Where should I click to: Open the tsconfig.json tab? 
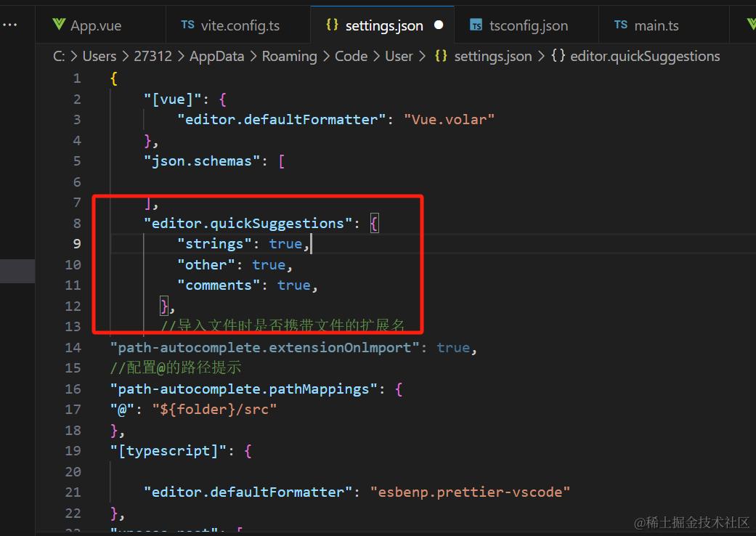coord(527,25)
